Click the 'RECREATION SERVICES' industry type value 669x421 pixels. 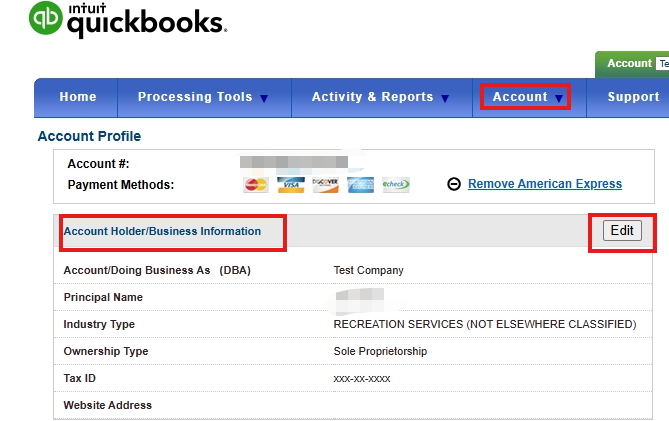point(485,324)
